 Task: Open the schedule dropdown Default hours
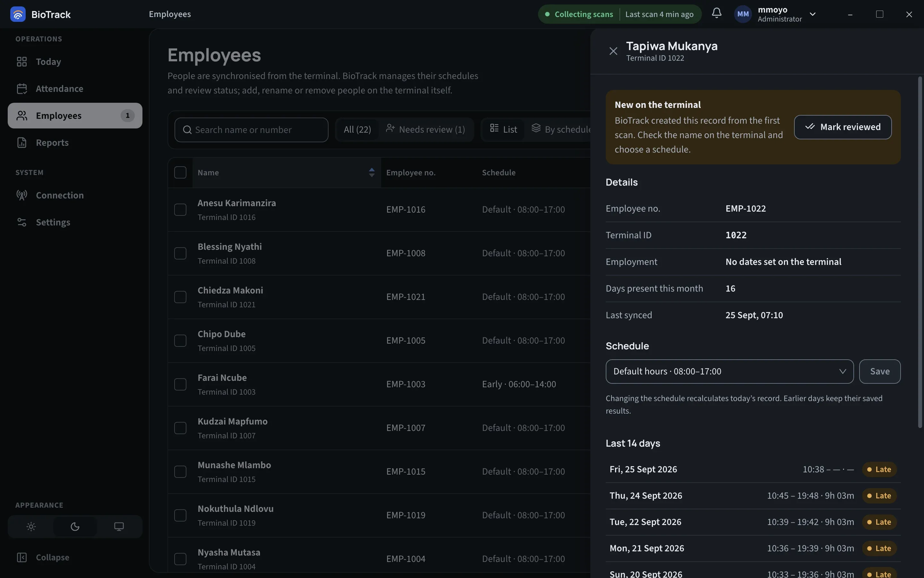coord(729,371)
